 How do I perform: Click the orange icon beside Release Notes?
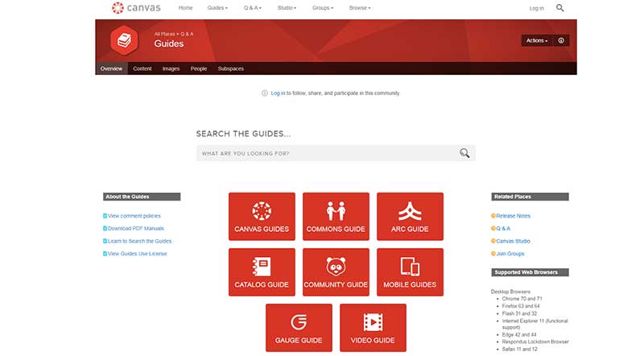click(493, 216)
